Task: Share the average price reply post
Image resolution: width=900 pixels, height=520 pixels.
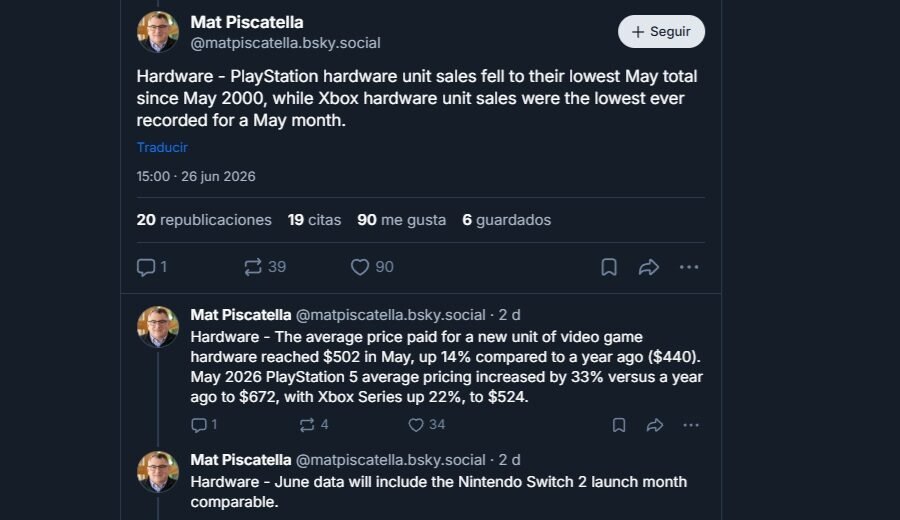Action: click(x=655, y=425)
